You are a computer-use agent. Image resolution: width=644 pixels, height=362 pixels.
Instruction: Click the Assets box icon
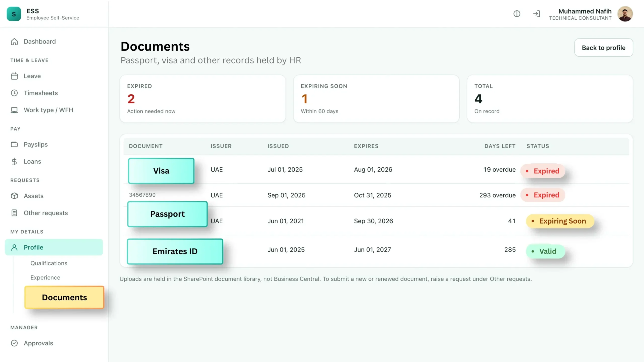(14, 196)
